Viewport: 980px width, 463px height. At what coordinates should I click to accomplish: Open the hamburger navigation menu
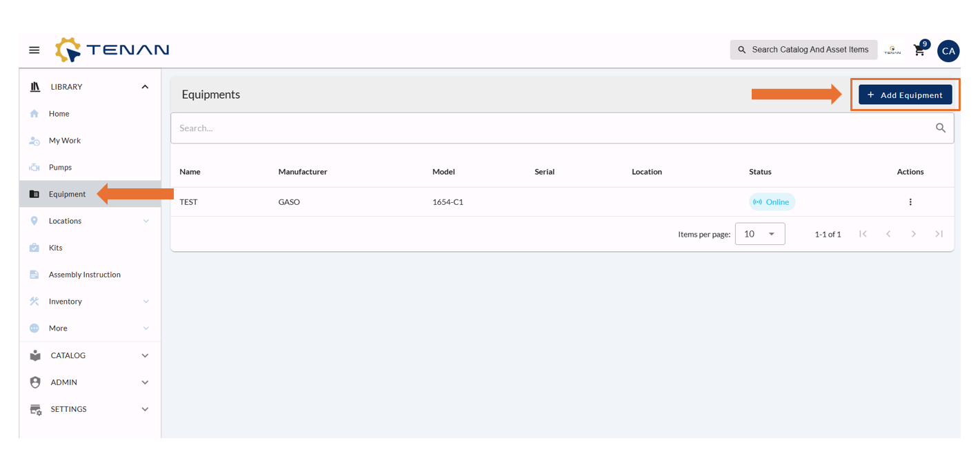coord(34,50)
